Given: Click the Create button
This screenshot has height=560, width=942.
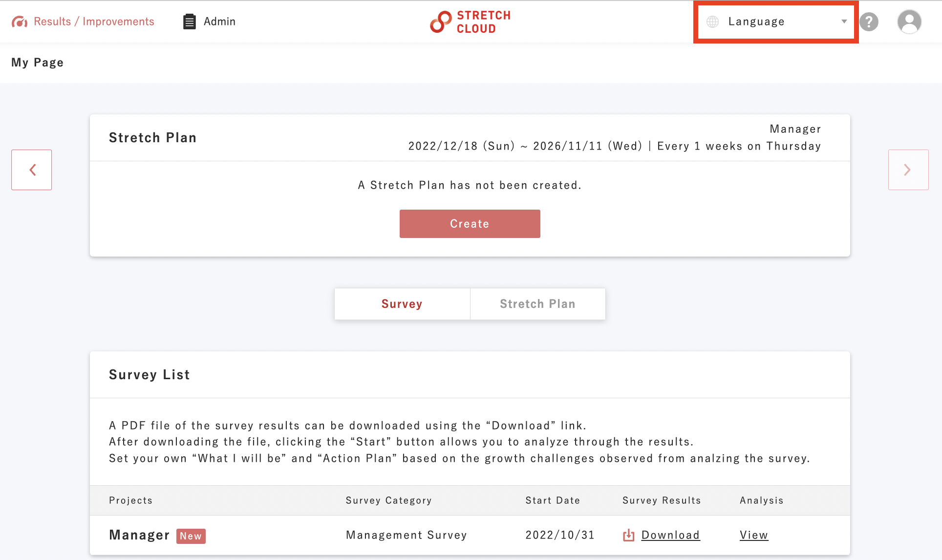Looking at the screenshot, I should 470,224.
